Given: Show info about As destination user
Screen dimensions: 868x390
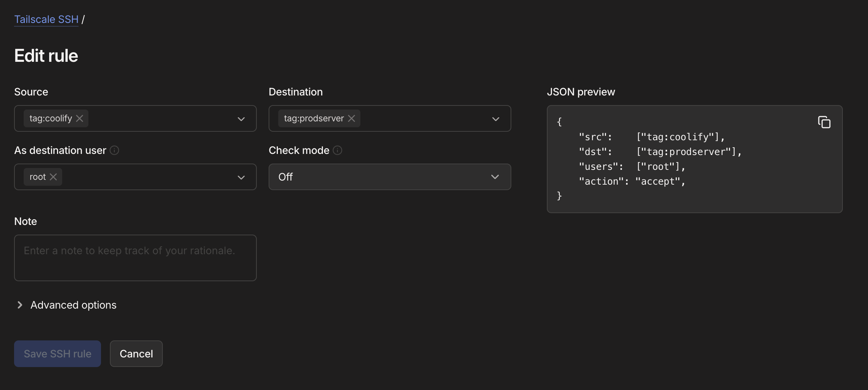Looking at the screenshot, I should click(114, 150).
